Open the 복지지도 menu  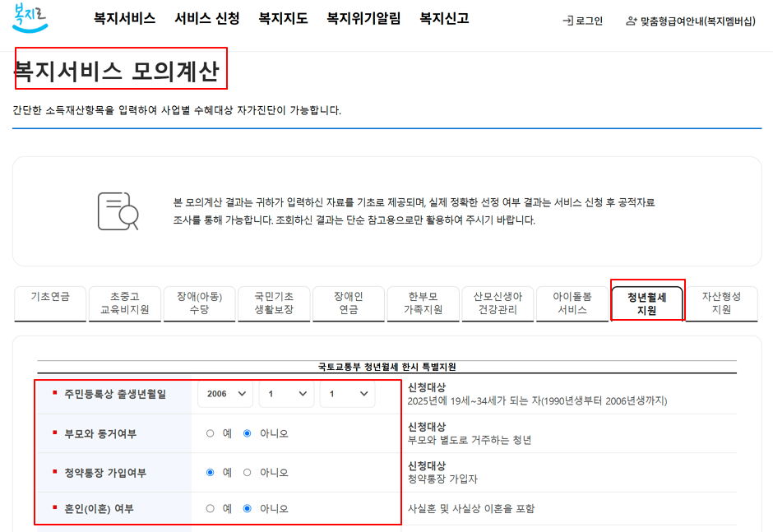281,18
